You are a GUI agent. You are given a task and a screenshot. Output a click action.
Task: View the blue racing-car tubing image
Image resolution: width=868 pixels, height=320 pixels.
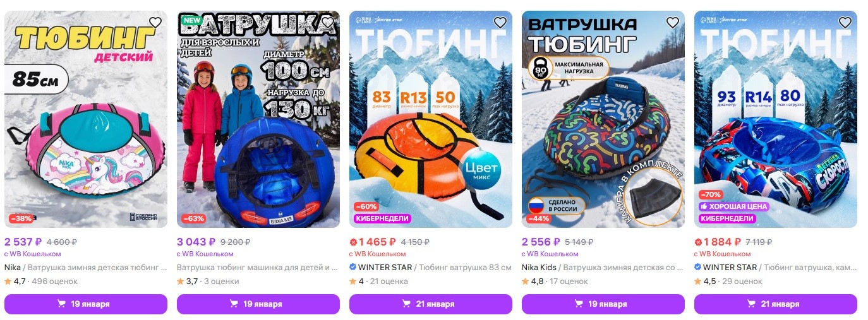click(776, 119)
